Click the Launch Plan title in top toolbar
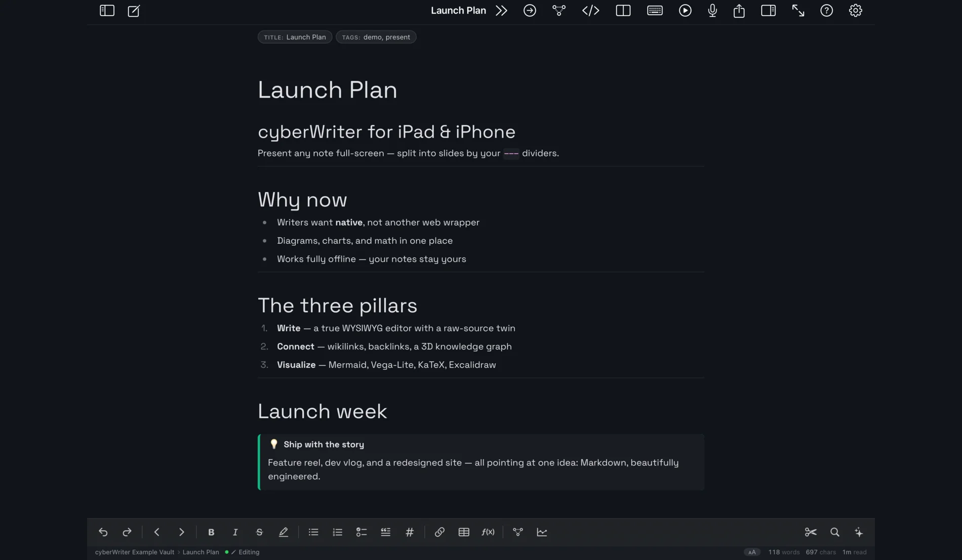Viewport: 962px width, 560px height. click(x=458, y=11)
